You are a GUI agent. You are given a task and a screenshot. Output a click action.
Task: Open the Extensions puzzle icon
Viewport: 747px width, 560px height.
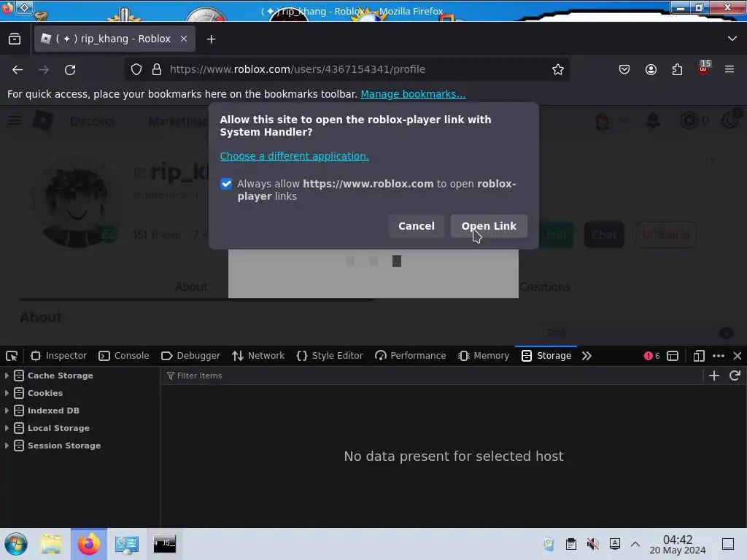click(677, 69)
